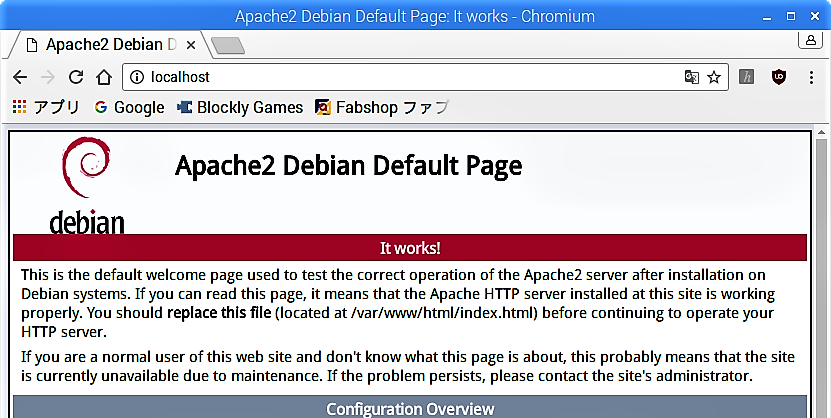This screenshot has width=831, height=418.
Task: Maximize the Chromium window
Action: (x=791, y=16)
